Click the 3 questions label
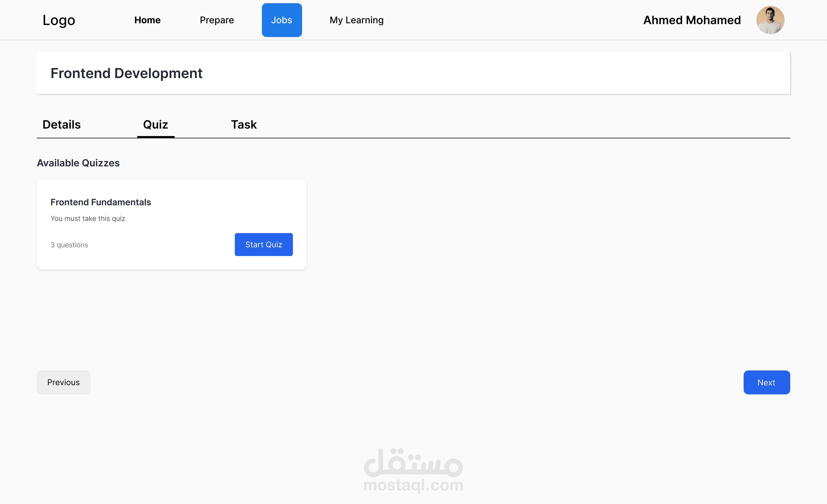Viewport: 827px width, 504px height. pos(69,245)
